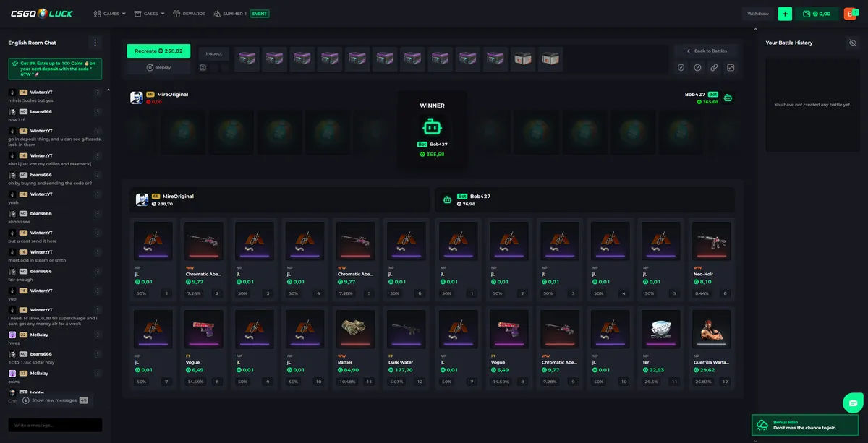The height and width of the screenshot is (443, 868).
Task: Open the chat room options menu
Action: [95, 43]
